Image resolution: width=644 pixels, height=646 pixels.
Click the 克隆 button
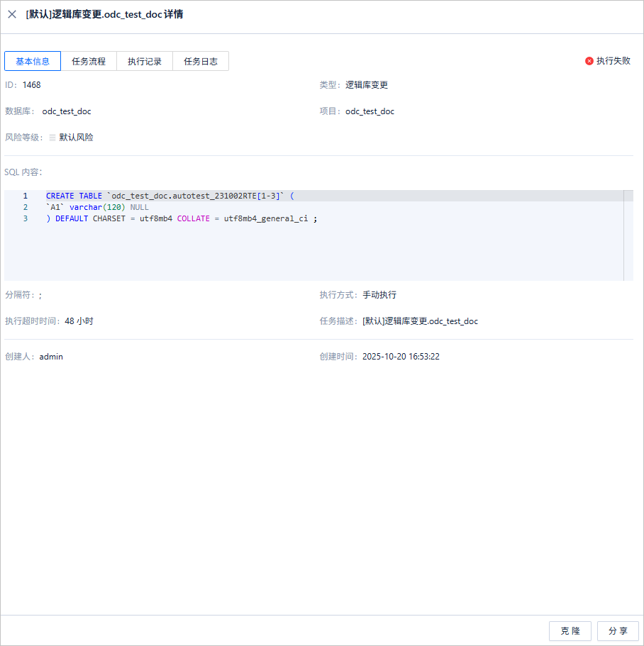tap(570, 631)
